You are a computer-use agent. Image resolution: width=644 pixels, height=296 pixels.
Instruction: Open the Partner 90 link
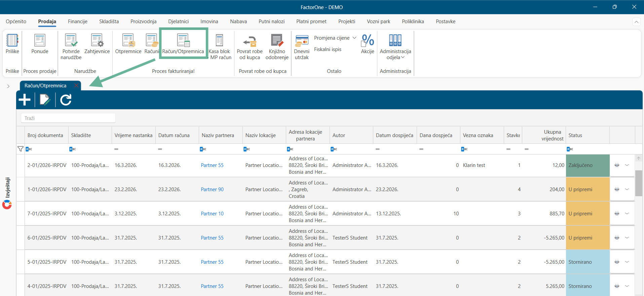point(212,189)
